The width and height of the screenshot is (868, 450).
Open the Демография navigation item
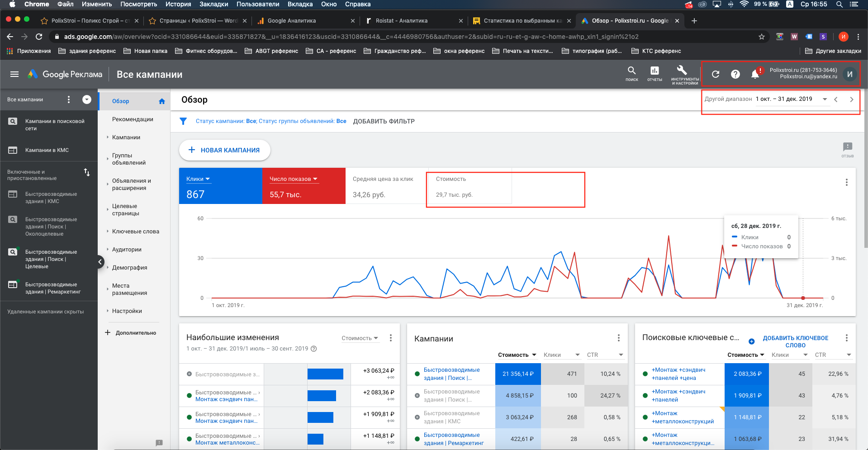click(x=129, y=268)
